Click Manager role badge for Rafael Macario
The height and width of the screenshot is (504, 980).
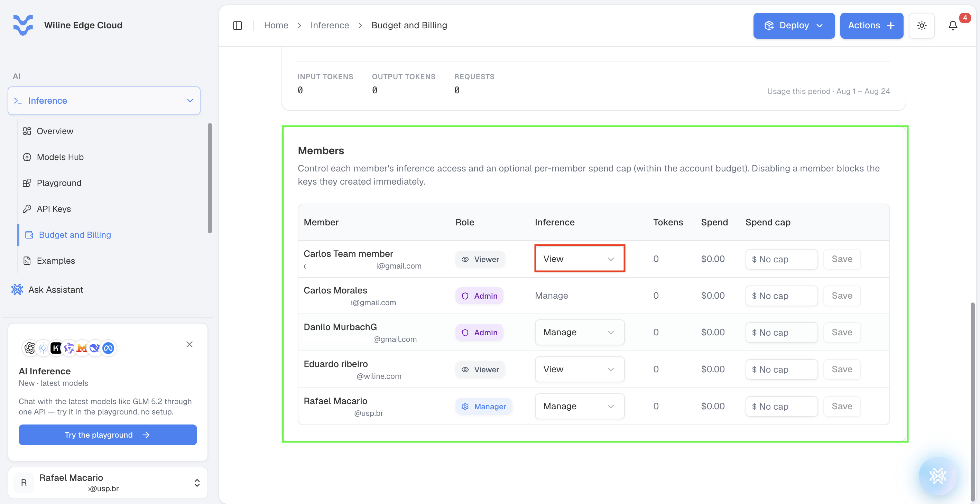484,406
